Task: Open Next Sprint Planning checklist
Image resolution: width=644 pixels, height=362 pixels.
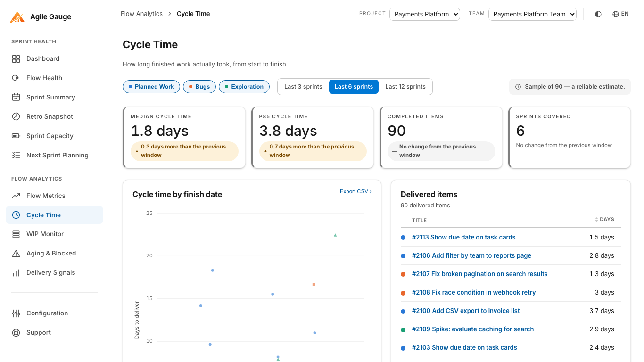Action: coord(54,155)
